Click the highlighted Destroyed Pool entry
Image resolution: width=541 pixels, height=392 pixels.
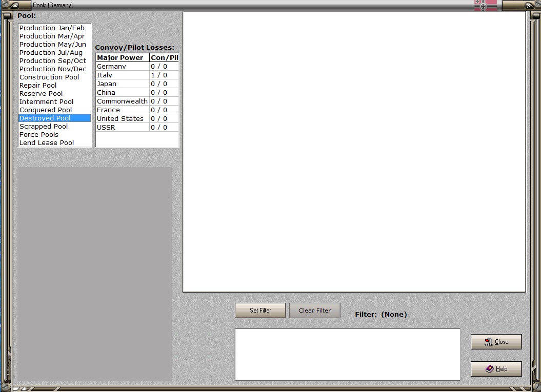[x=54, y=118]
